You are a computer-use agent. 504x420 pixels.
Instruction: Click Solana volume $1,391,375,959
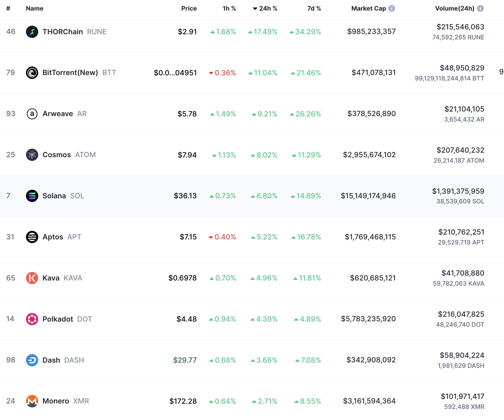click(458, 191)
